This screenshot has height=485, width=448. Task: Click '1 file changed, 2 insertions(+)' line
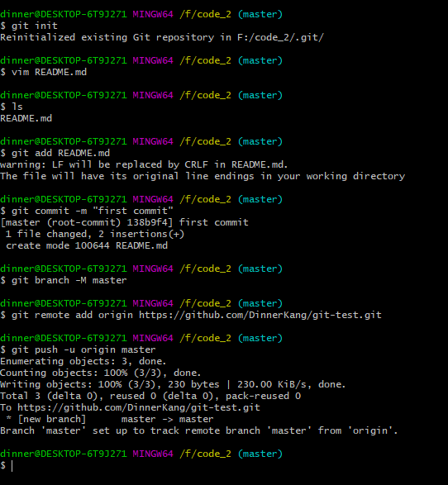pyautogui.click(x=95, y=234)
